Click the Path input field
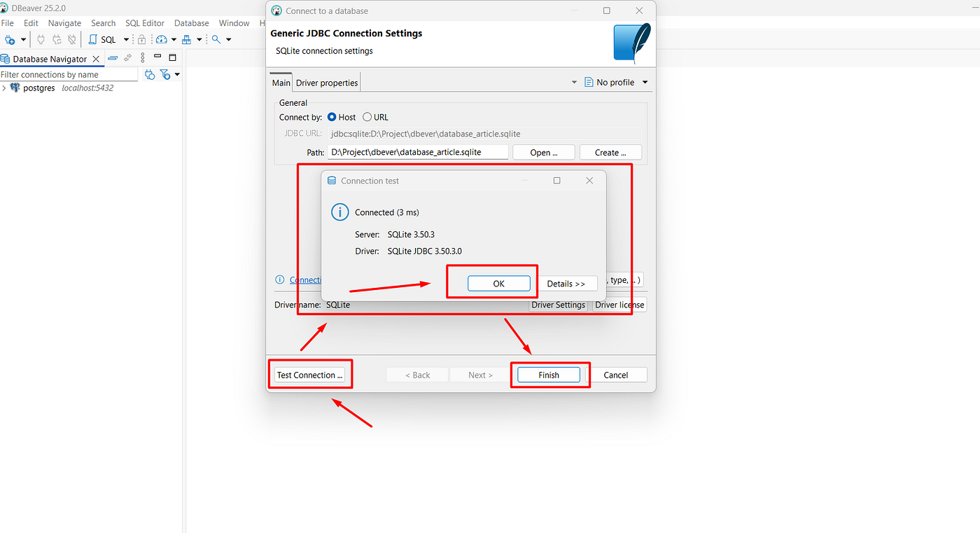Viewport: 980px width, 533px height. 418,152
